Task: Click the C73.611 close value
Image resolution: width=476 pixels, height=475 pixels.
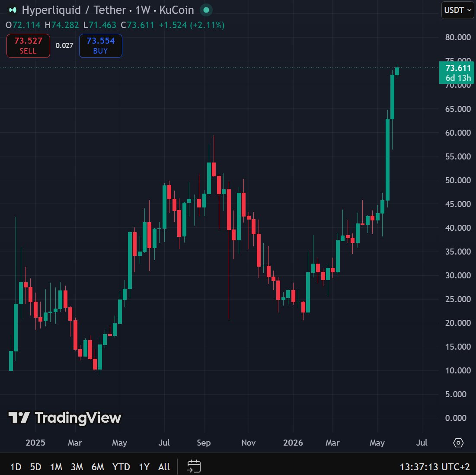Action: tap(137, 25)
